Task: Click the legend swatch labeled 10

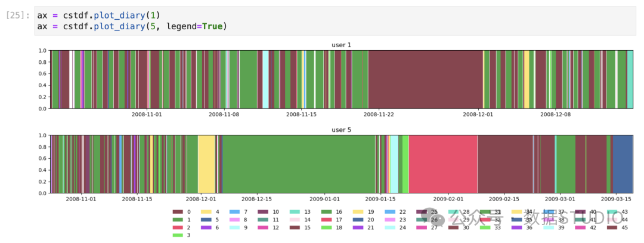Action: pos(263,212)
